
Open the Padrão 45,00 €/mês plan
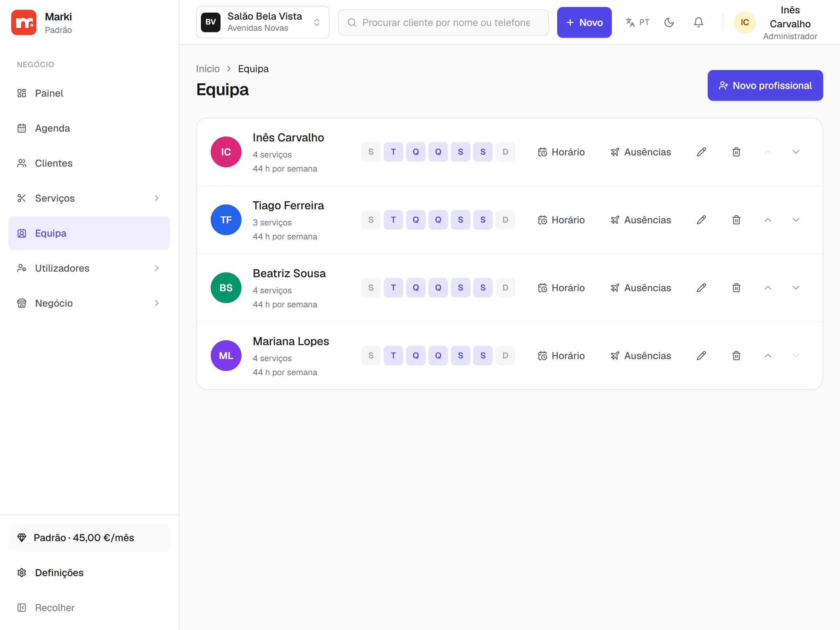tap(89, 538)
